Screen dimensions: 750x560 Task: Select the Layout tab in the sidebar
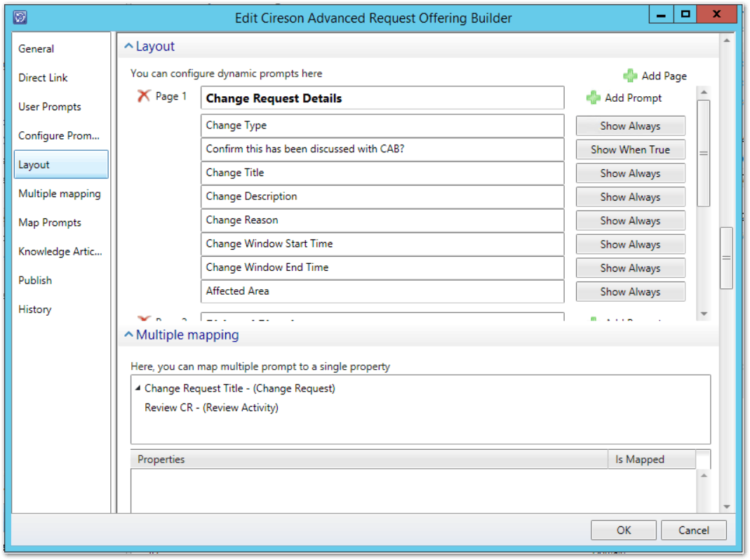[x=61, y=165]
